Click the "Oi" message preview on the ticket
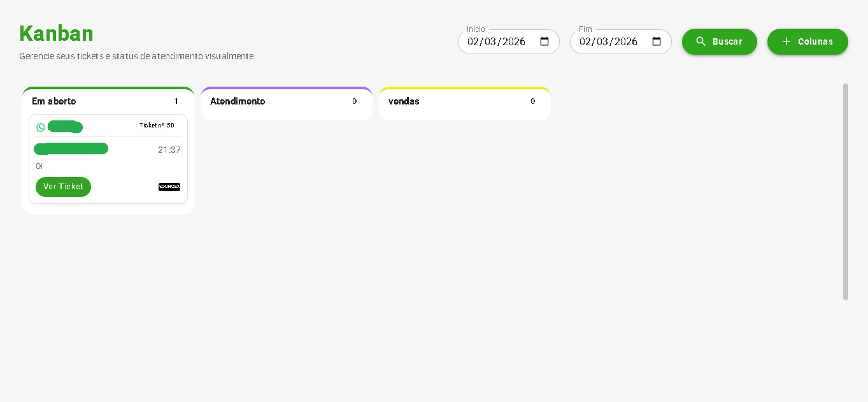The image size is (868, 402). click(x=39, y=166)
